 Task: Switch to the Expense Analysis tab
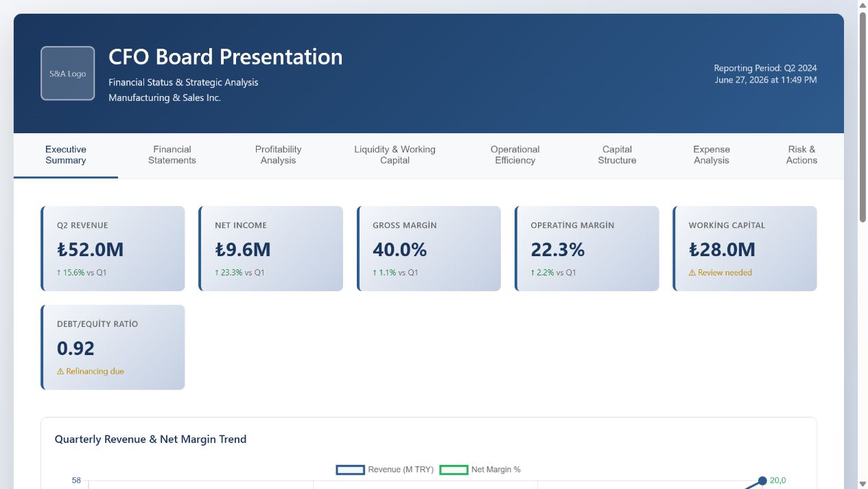pyautogui.click(x=712, y=155)
